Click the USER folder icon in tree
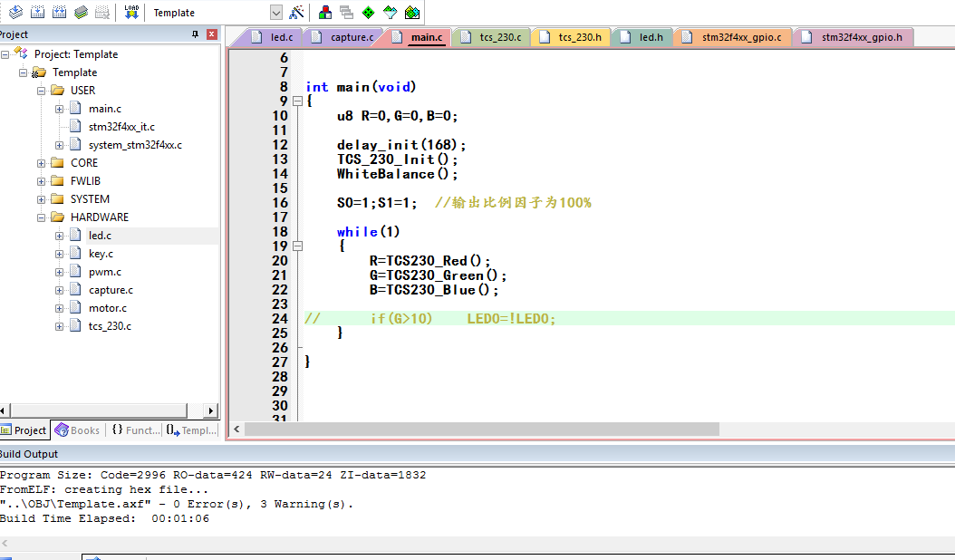 click(x=58, y=91)
